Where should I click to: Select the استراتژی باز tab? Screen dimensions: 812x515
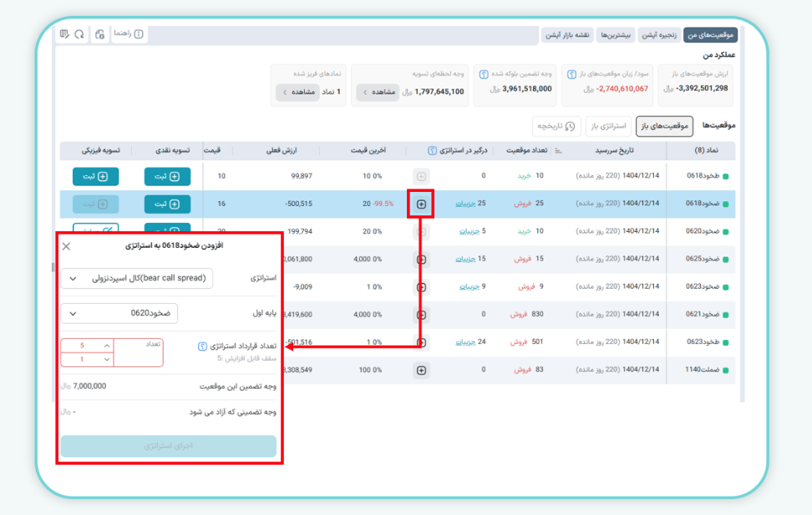point(608,126)
